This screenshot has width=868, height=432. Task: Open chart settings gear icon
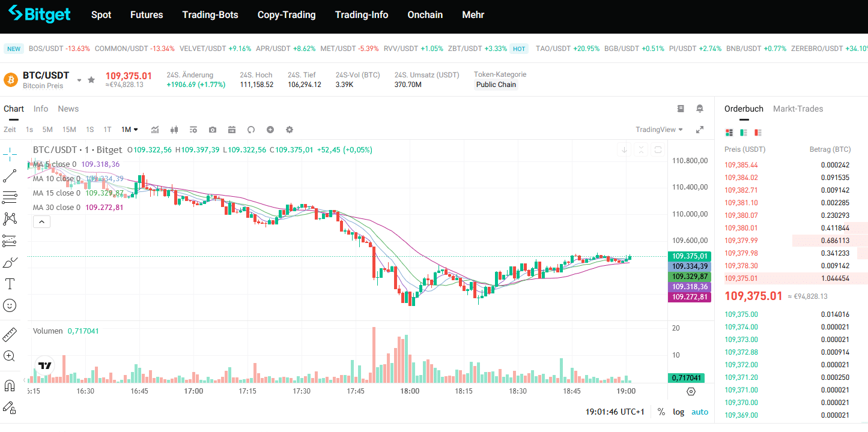click(290, 130)
